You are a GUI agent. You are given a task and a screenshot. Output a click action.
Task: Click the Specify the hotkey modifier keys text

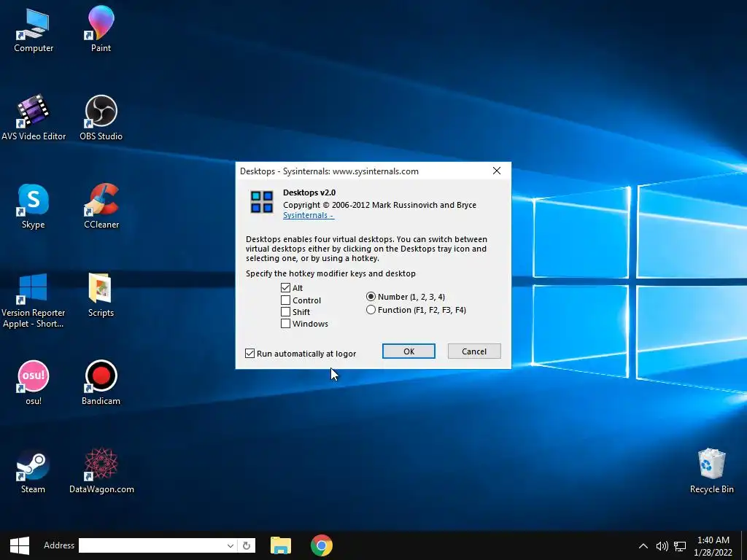(x=330, y=273)
